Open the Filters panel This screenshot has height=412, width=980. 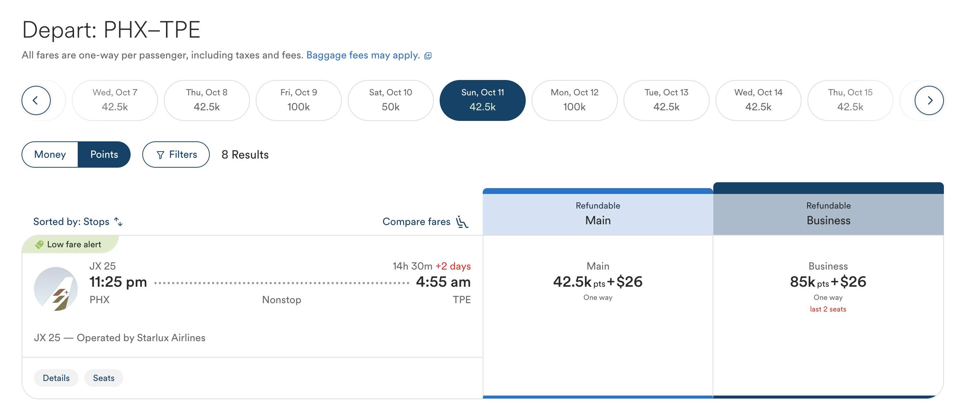[x=176, y=154]
